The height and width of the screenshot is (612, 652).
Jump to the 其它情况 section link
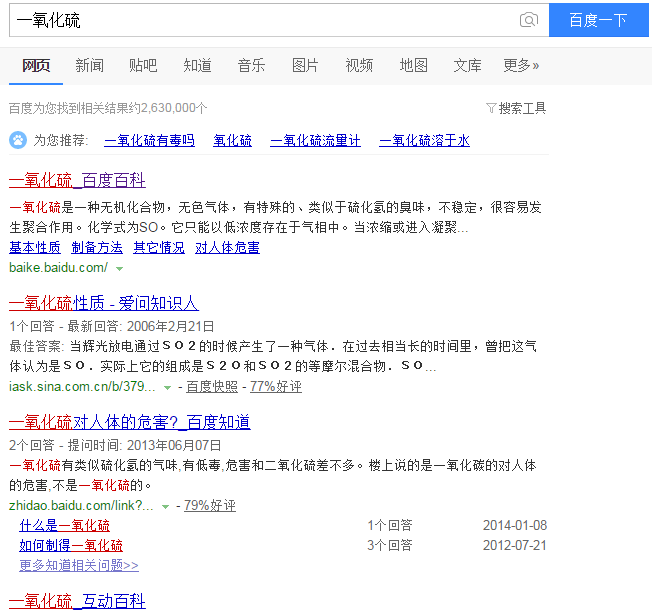coord(159,248)
